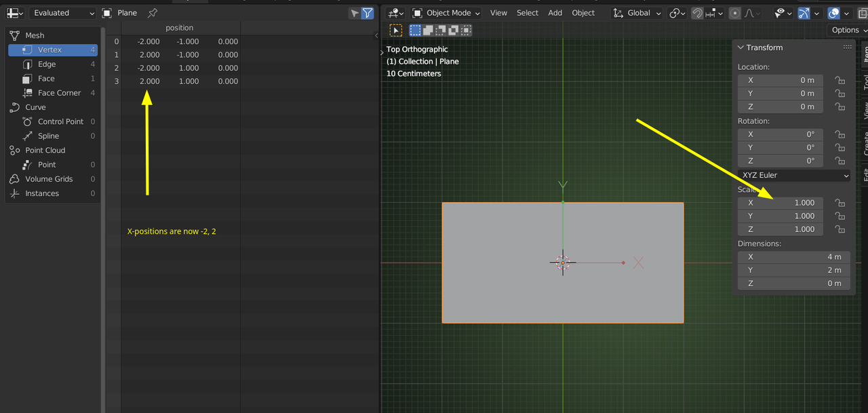Toggle the pin icon next to Plane
Viewport: 868px width, 413px height.
(153, 13)
